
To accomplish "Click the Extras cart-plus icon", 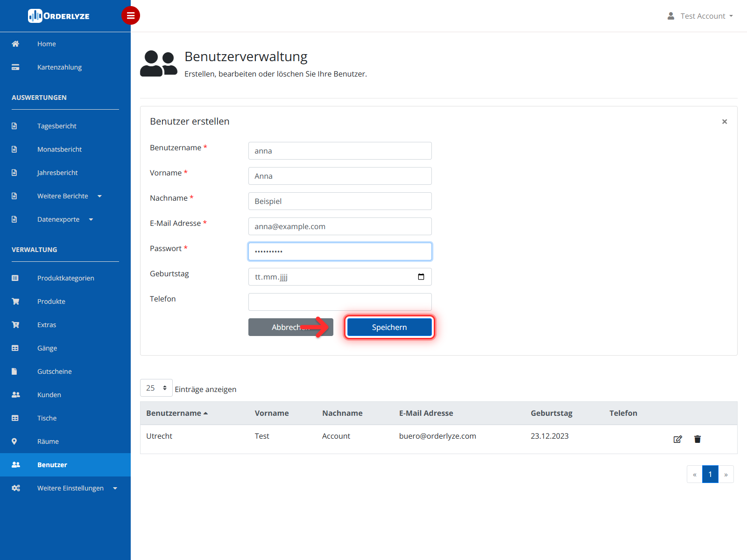I will (15, 325).
